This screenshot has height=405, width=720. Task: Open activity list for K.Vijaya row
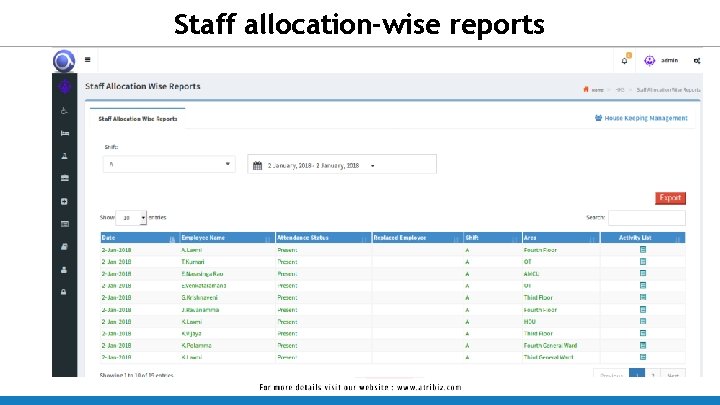[643, 333]
